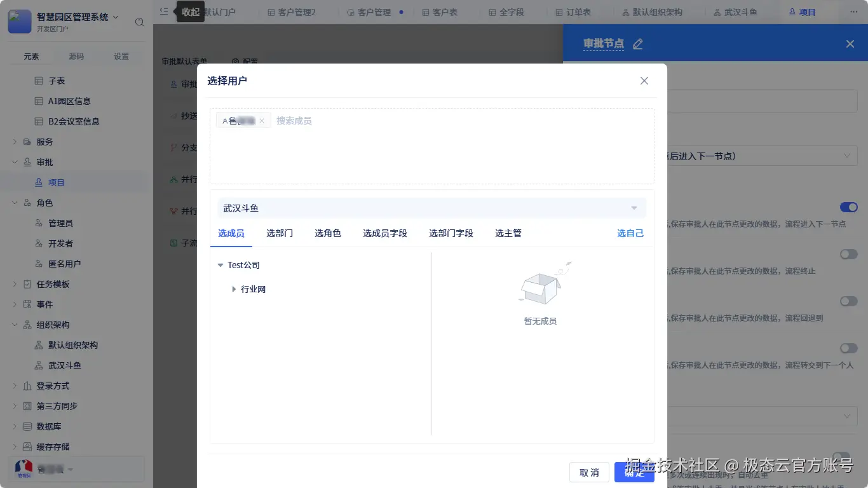
Task: Click the 登录方式 icon
Action: click(x=27, y=386)
